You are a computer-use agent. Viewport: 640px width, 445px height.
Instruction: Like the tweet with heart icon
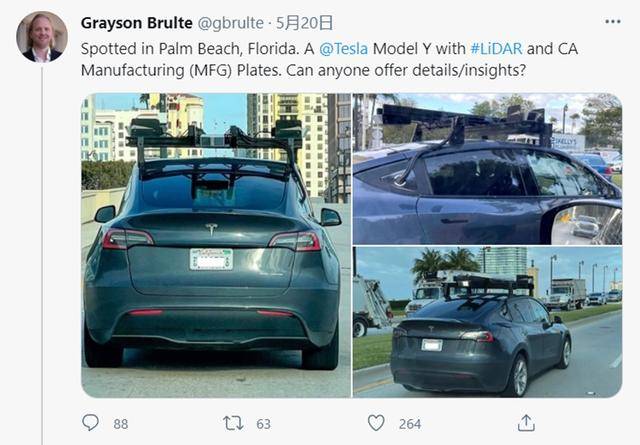pyautogui.click(x=376, y=423)
